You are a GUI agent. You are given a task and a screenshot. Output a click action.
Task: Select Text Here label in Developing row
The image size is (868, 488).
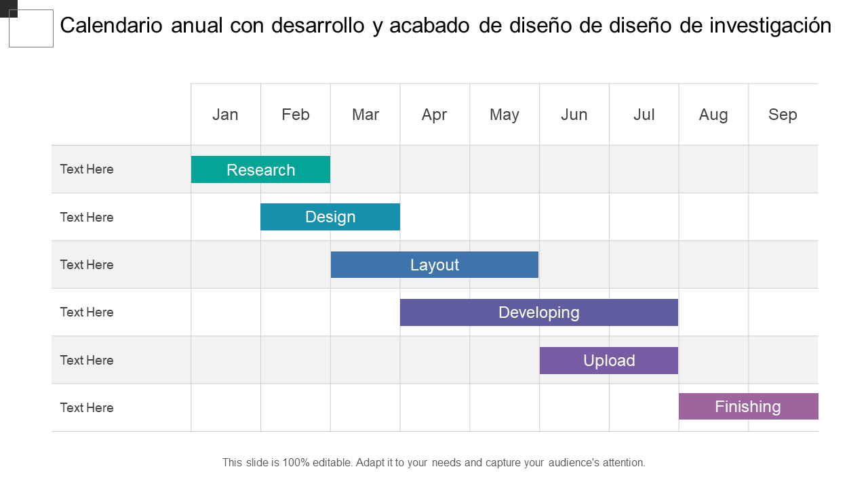[x=87, y=312]
